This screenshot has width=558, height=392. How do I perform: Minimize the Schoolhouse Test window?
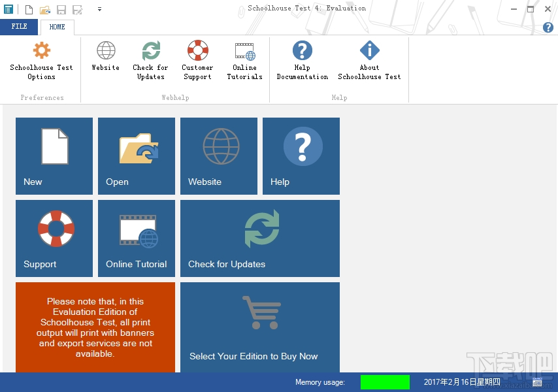point(514,9)
